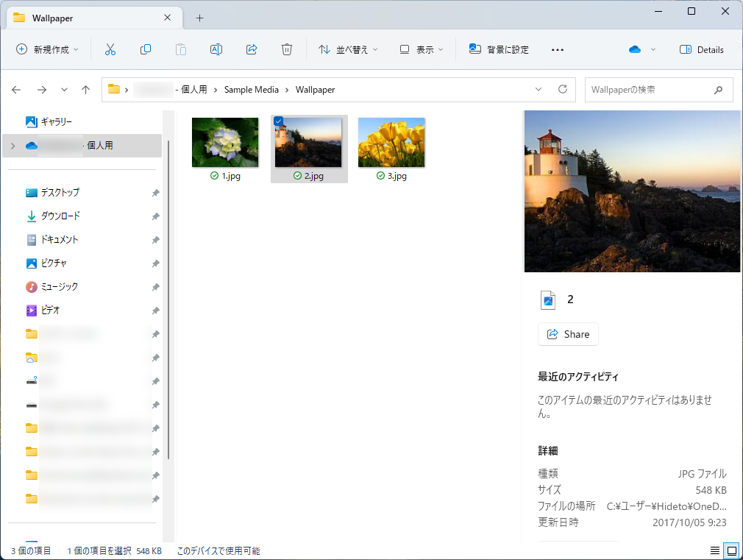Select the Rename icon

pyautogui.click(x=216, y=49)
